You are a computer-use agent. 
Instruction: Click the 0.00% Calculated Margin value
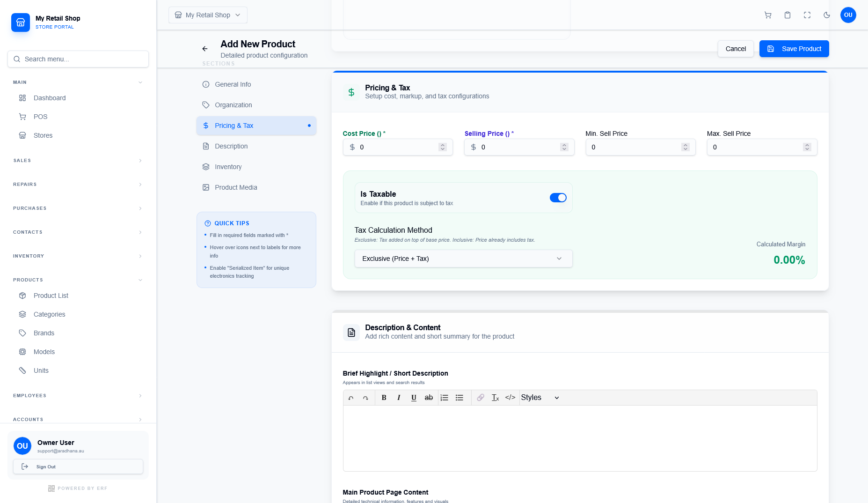click(x=789, y=260)
